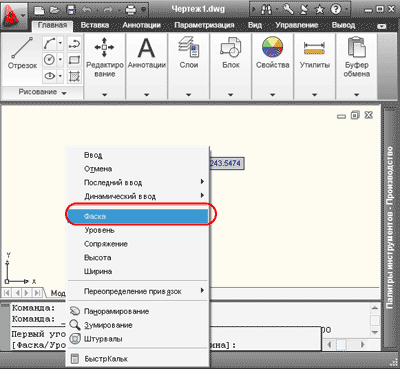Choose Панорамирование in the context menu
The width and height of the screenshot is (400, 369).
(138, 311)
